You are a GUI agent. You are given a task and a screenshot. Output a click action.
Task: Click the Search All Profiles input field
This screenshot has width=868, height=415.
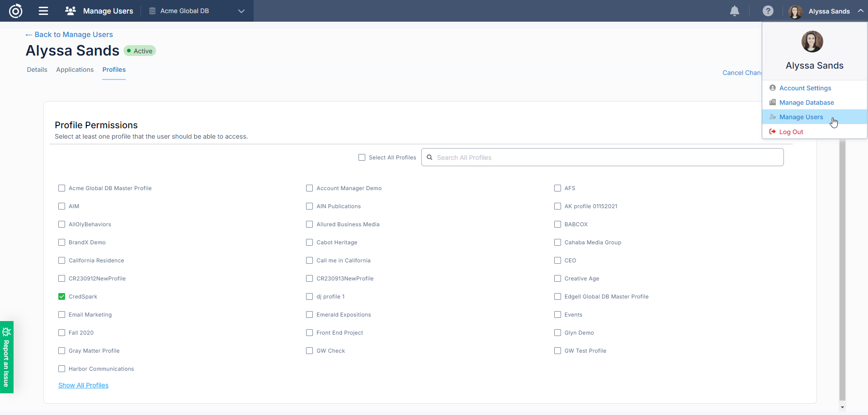[606, 158]
